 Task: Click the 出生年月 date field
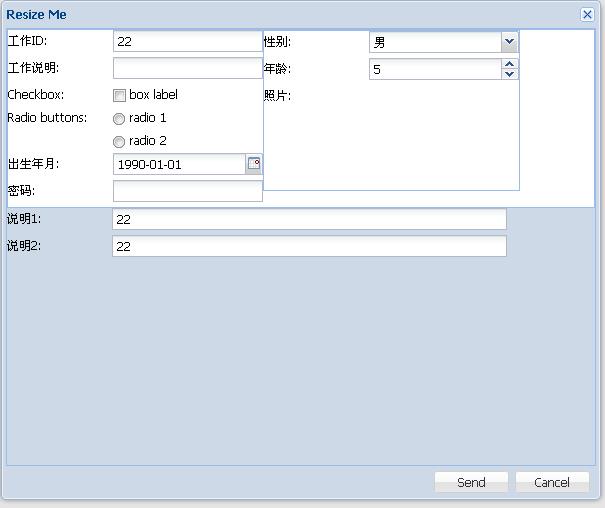[x=180, y=164]
